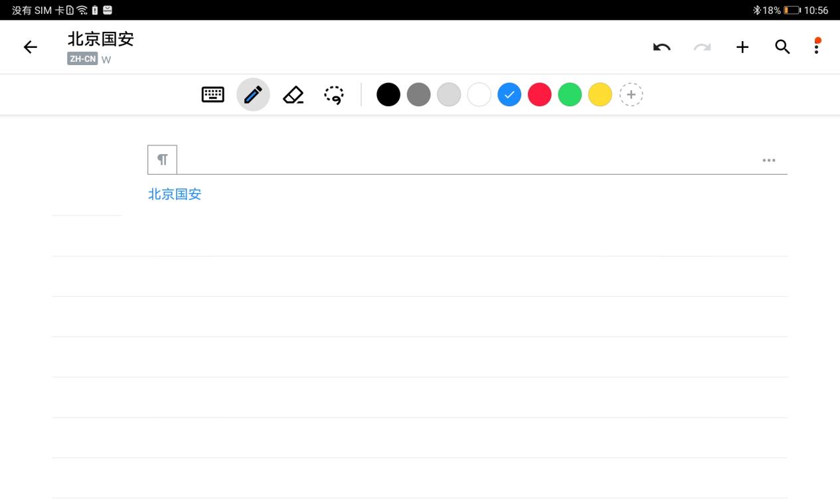This screenshot has width=840, height=504.
Task: Choose the light gray pen color
Action: pyautogui.click(x=449, y=95)
